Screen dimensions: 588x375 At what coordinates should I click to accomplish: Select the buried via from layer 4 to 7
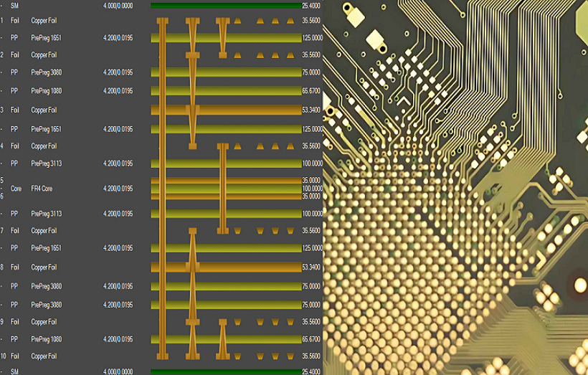(223, 189)
